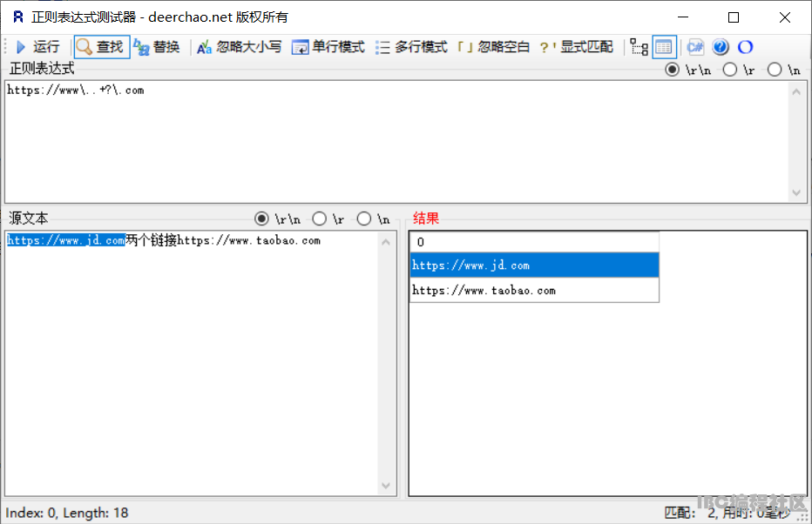This screenshot has height=524, width=812.
Task: Click the 正则表达式 section label
Action: (x=42, y=68)
